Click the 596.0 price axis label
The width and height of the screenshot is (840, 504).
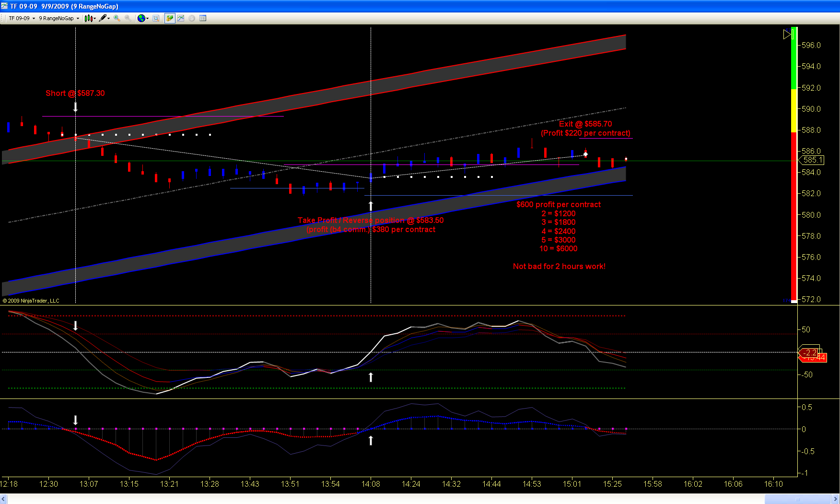(811, 45)
